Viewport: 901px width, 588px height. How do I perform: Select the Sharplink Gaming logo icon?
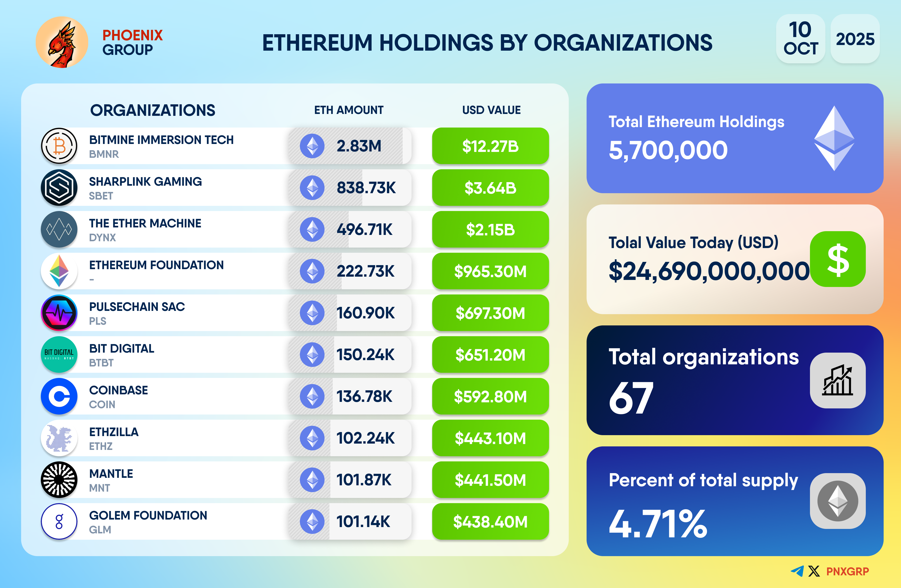coord(59,188)
